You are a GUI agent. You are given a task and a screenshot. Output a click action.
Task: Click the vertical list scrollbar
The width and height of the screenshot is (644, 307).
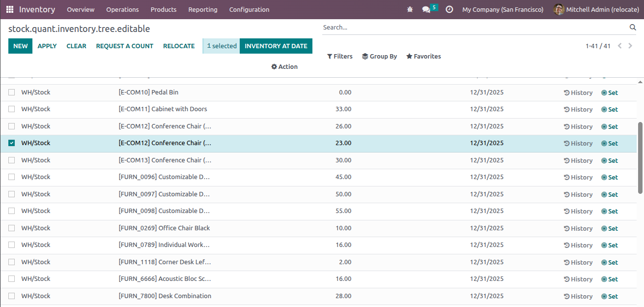640,158
